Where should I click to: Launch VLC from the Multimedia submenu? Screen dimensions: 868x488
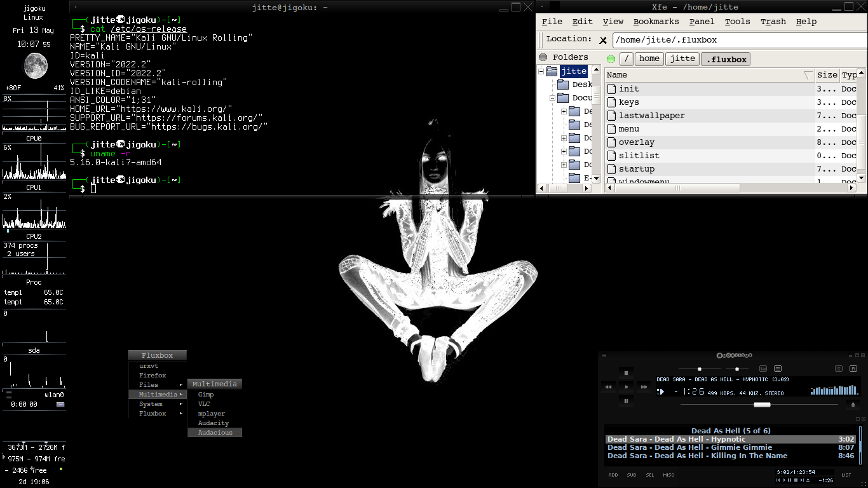point(215,404)
